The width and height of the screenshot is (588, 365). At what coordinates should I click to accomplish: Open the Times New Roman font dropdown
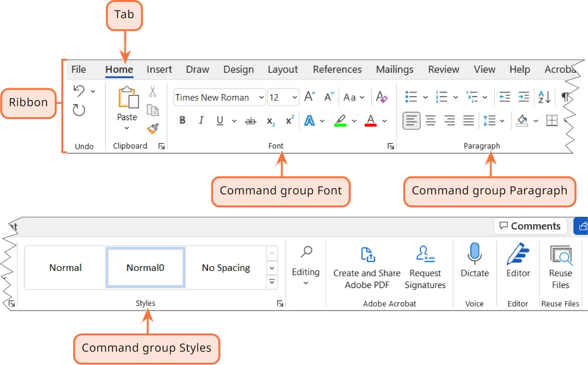tap(262, 97)
